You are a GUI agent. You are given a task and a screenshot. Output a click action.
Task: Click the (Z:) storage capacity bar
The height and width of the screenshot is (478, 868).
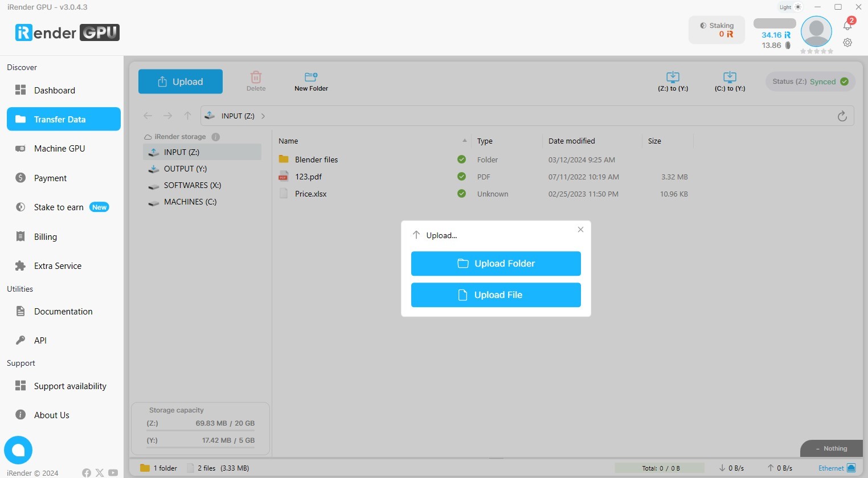[x=200, y=430]
